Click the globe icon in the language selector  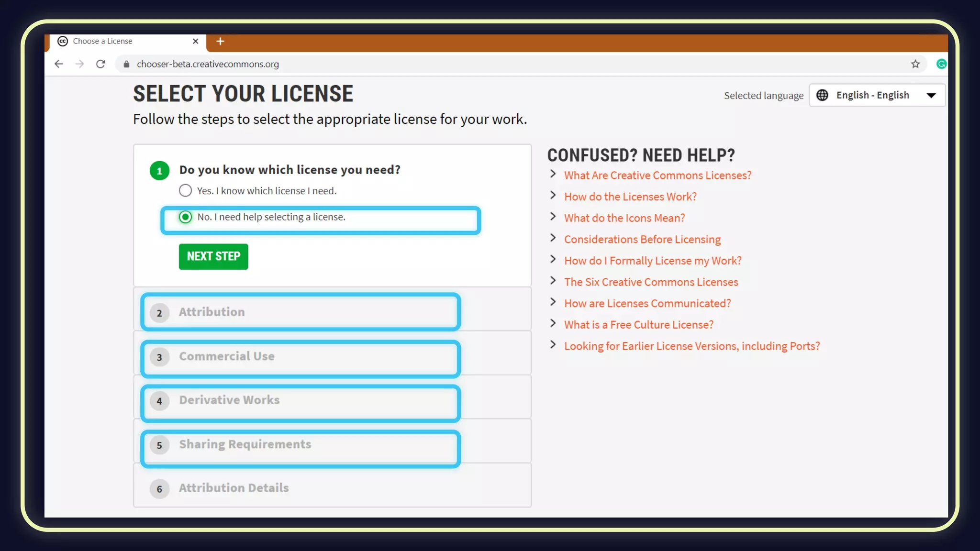click(x=822, y=95)
